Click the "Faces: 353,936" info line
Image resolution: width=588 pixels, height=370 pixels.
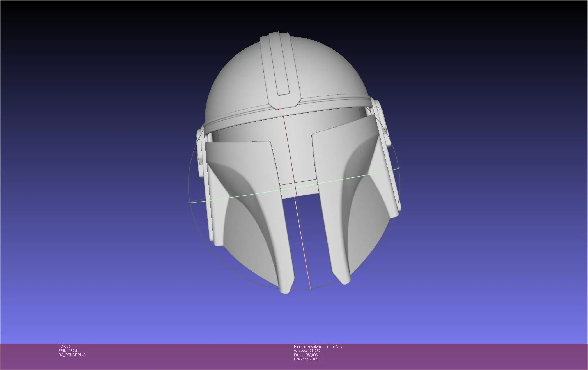(x=306, y=355)
